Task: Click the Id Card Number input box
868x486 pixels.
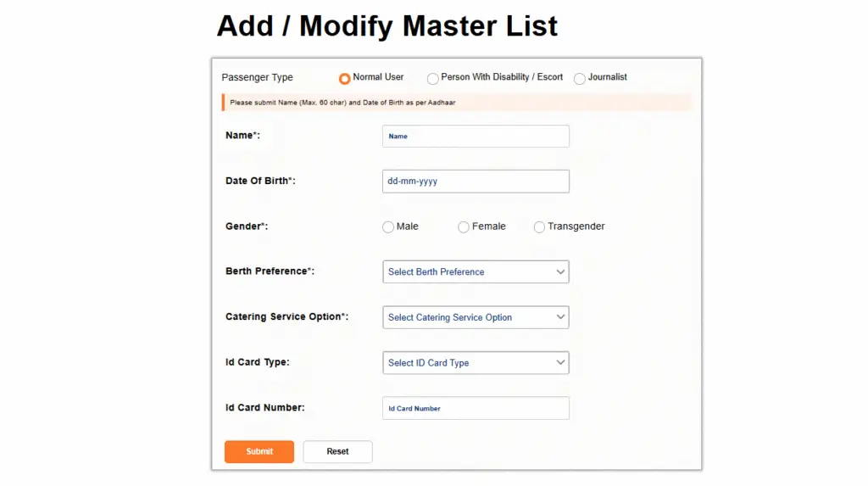Action: click(x=476, y=409)
